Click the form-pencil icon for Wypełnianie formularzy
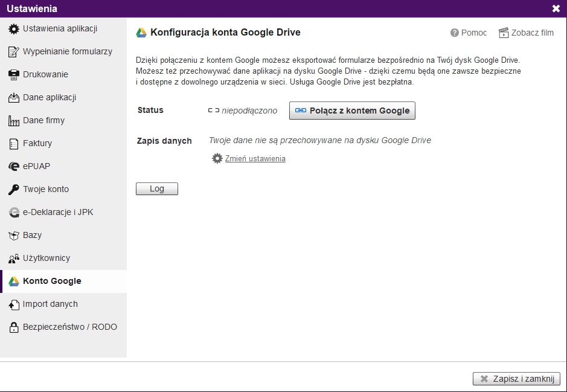The image size is (567, 392). pos(14,52)
